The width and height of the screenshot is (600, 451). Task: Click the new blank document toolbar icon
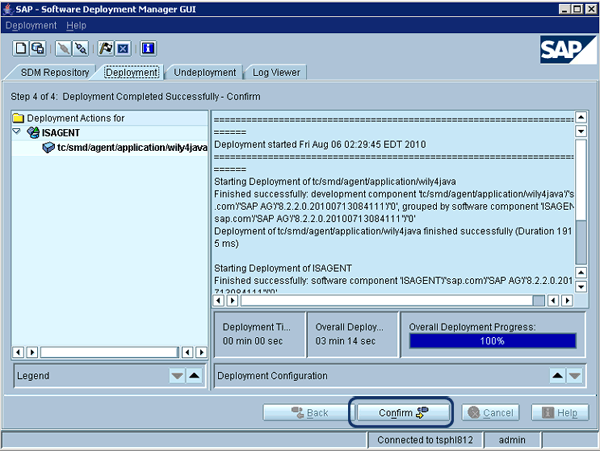[x=20, y=49]
